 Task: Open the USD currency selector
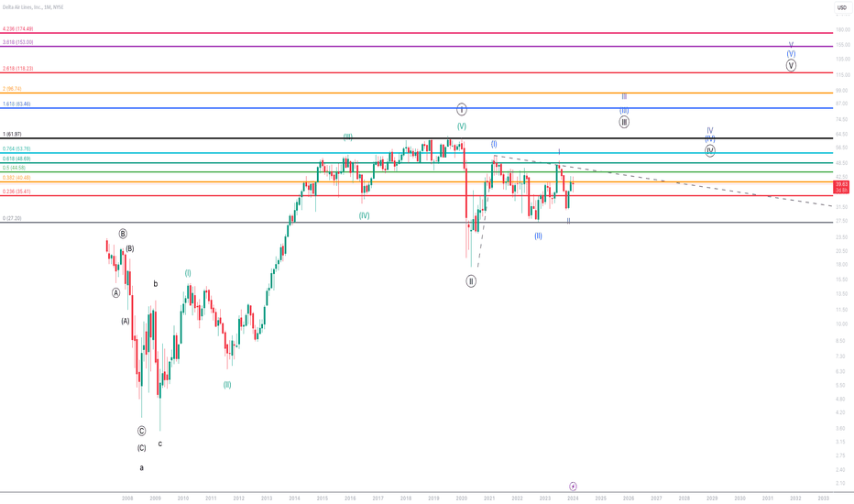pyautogui.click(x=841, y=7)
